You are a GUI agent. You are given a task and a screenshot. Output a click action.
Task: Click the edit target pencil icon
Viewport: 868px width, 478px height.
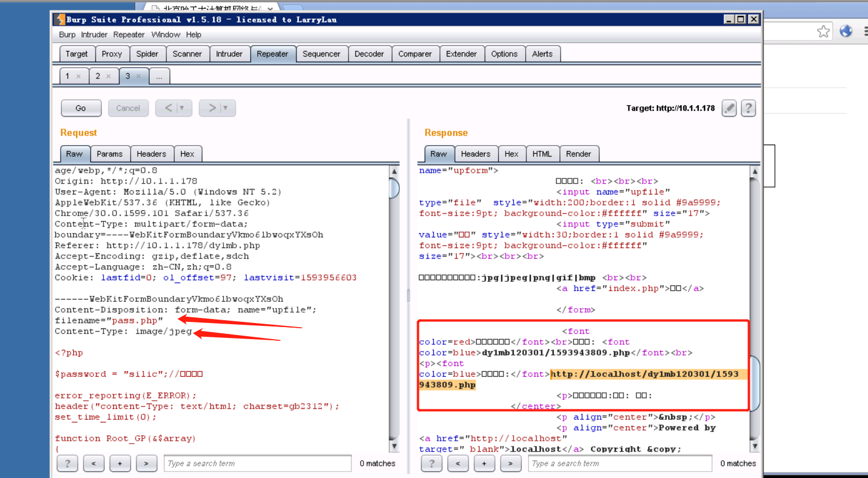point(729,108)
